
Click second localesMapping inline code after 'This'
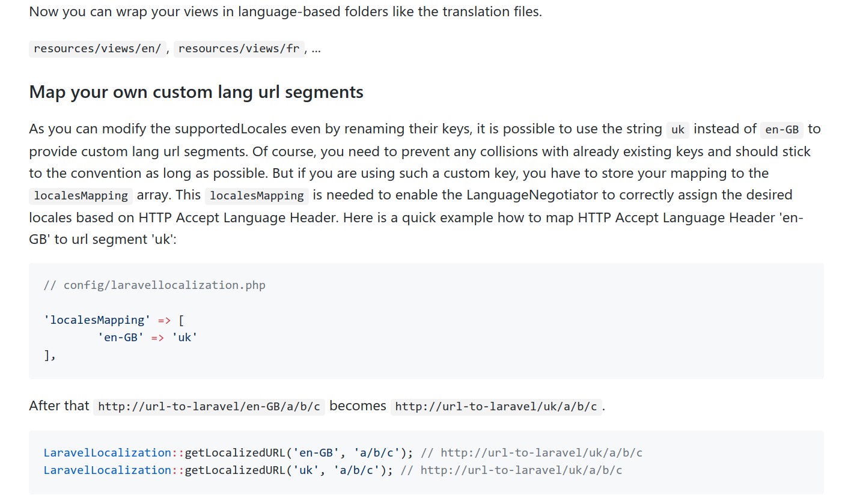(x=257, y=196)
